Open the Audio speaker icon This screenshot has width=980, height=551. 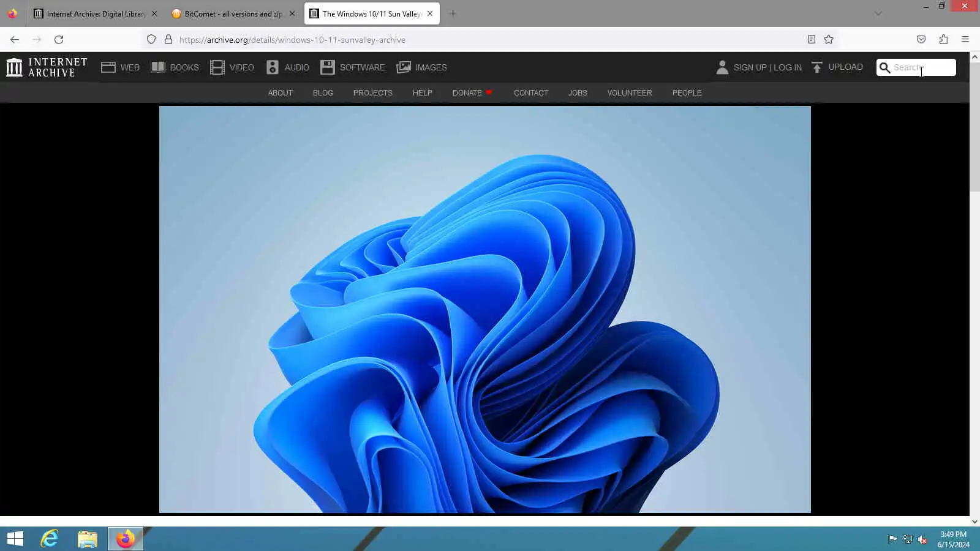point(273,67)
